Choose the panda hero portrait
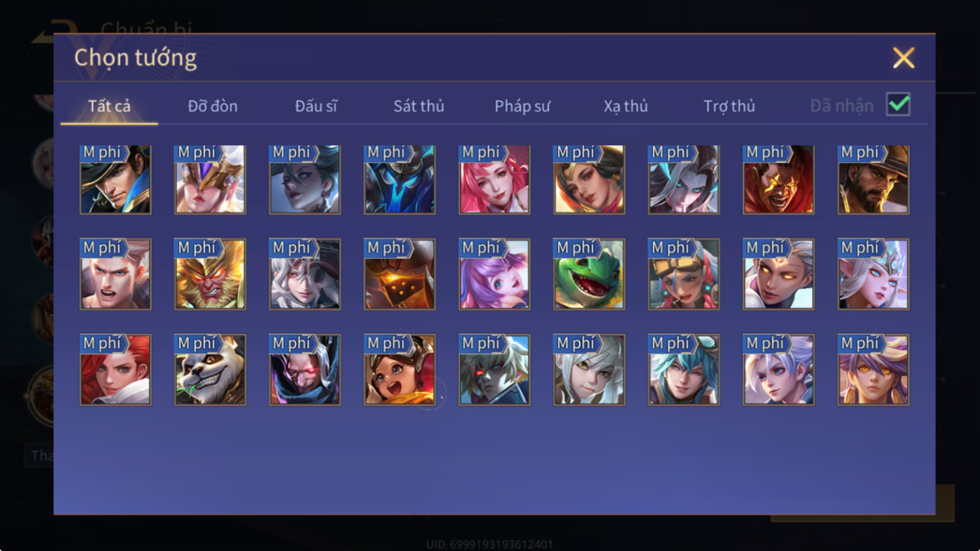Image resolution: width=980 pixels, height=551 pixels. (x=210, y=369)
